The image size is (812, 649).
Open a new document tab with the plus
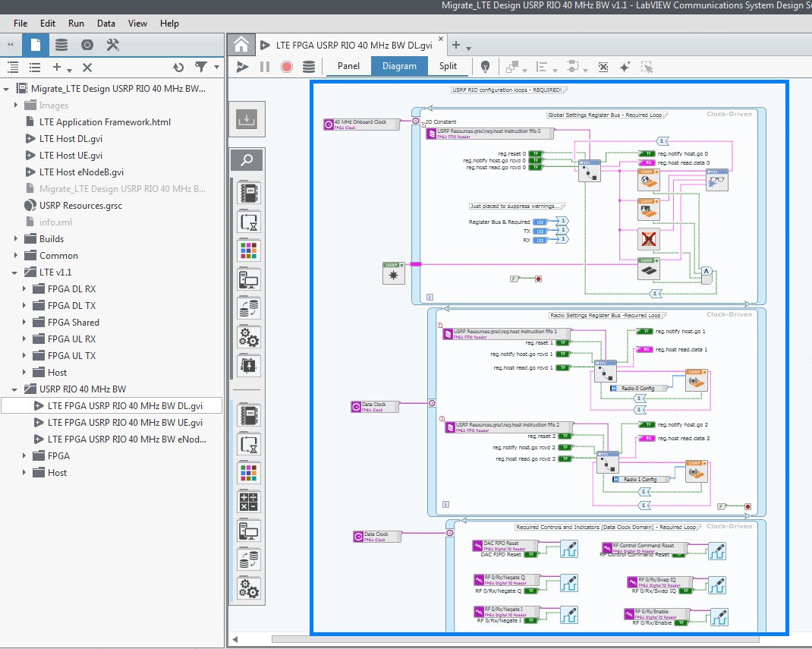(456, 45)
